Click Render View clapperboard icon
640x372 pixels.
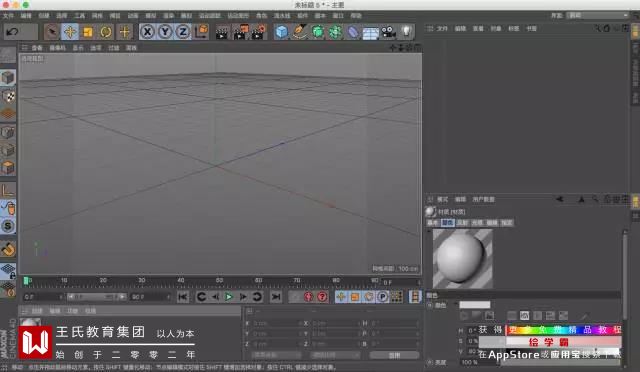pos(222,32)
